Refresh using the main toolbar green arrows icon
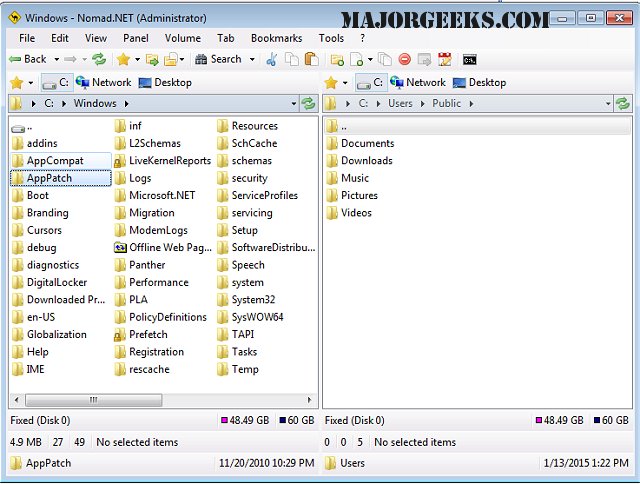Viewport: 640px width, 484px height. point(99,60)
